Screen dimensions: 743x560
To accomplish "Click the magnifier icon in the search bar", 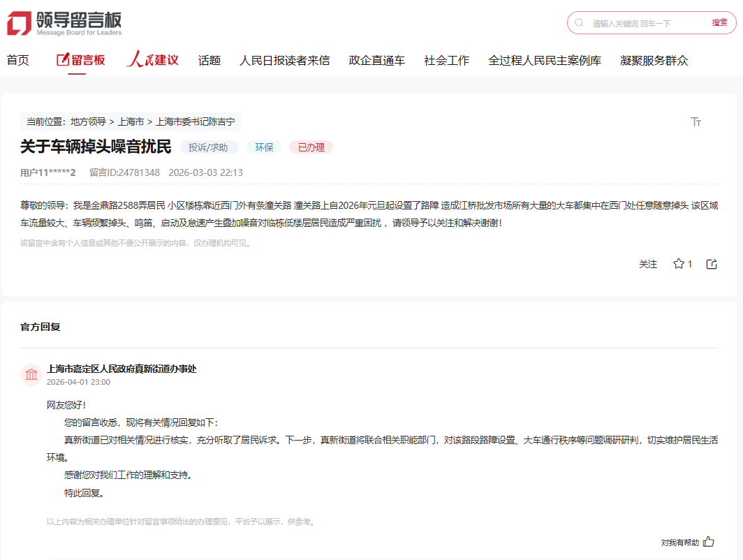I will [x=578, y=22].
